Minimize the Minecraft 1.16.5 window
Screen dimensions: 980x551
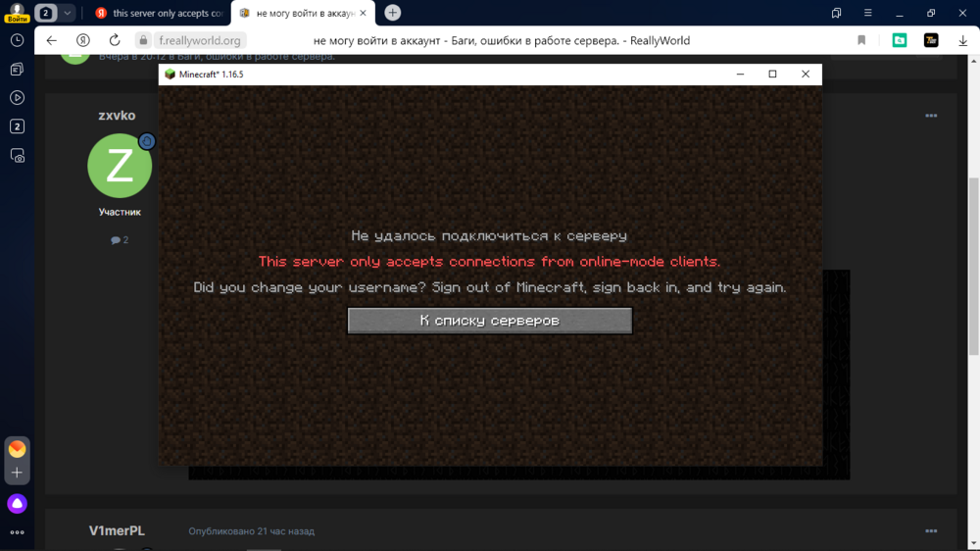click(740, 74)
